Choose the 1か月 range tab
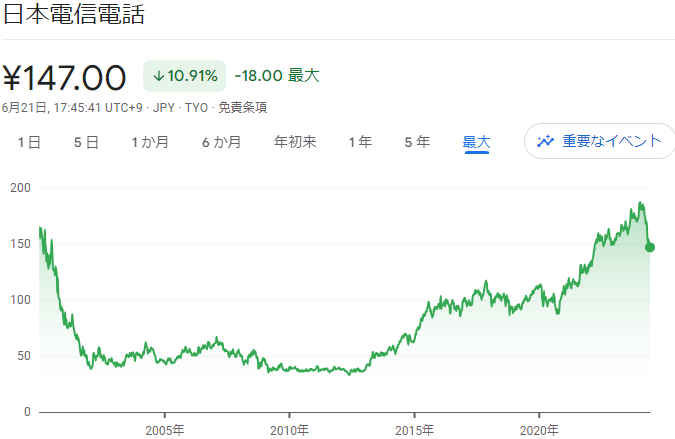 [150, 142]
